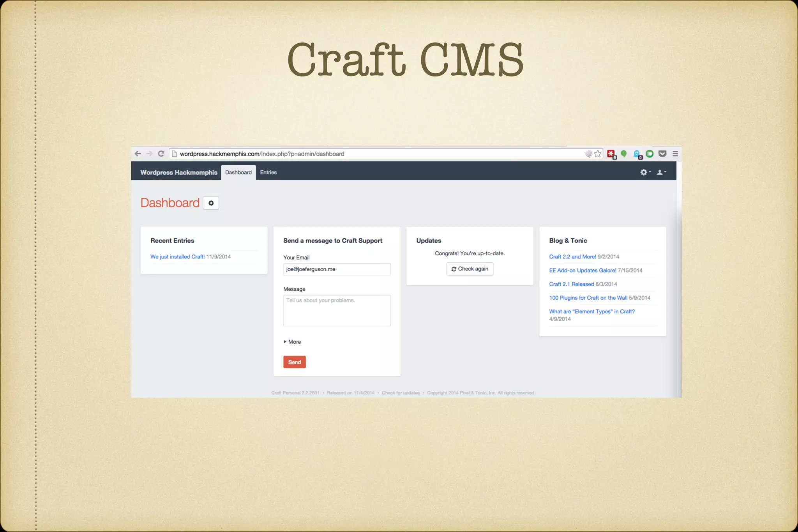This screenshot has width=798, height=532.
Task: Click the browser address bar URL
Action: click(x=262, y=154)
